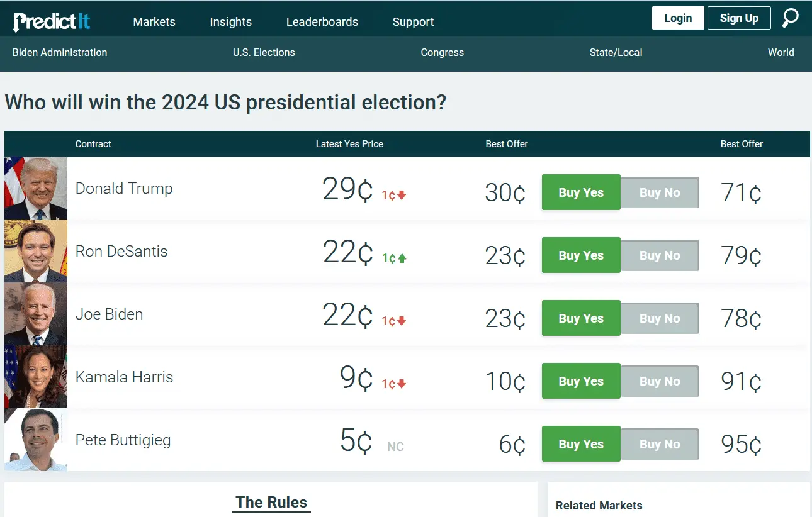Open the search magnifier icon
This screenshot has height=517, width=812.
[x=790, y=18]
